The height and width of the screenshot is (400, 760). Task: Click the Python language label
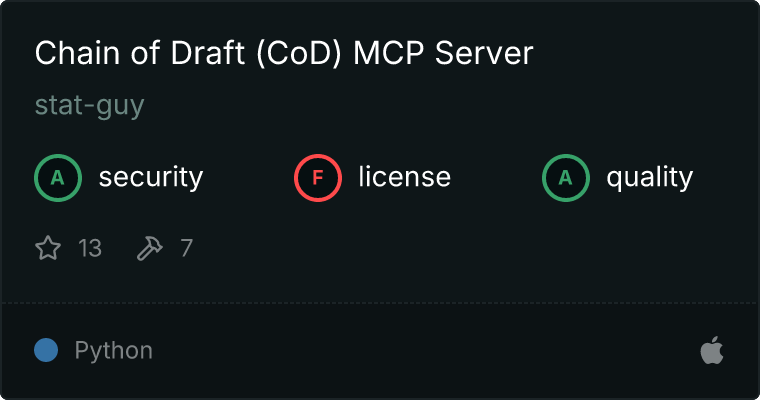point(113,351)
